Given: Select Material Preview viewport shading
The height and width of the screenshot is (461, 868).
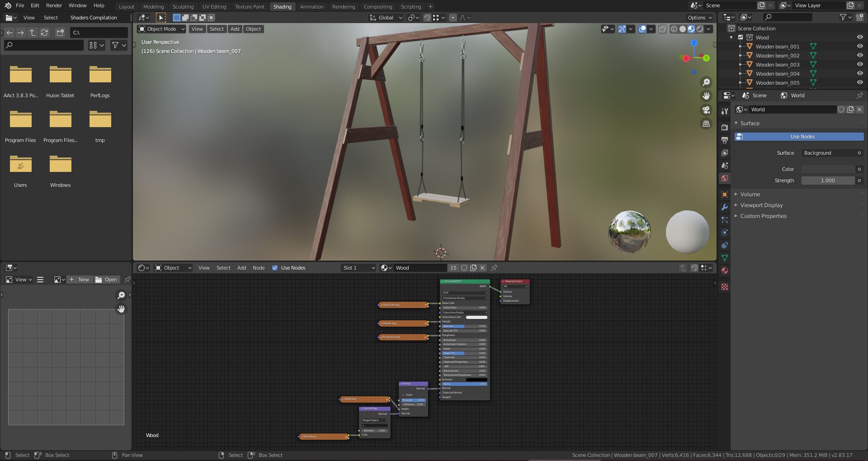Looking at the screenshot, I should coord(691,29).
